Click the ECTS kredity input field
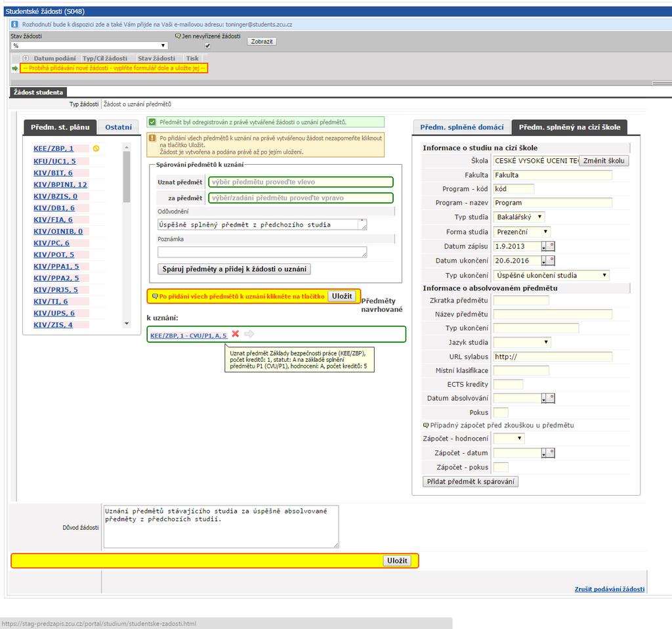 (x=508, y=384)
